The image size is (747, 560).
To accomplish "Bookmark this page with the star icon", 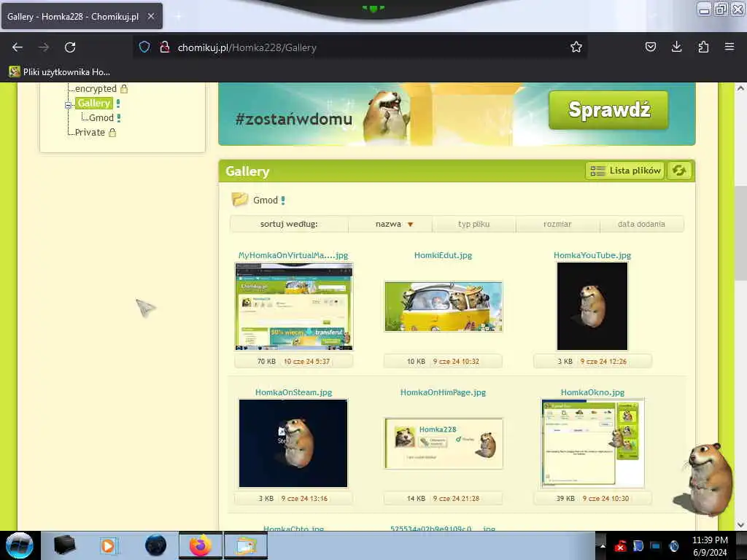I will coord(576,47).
